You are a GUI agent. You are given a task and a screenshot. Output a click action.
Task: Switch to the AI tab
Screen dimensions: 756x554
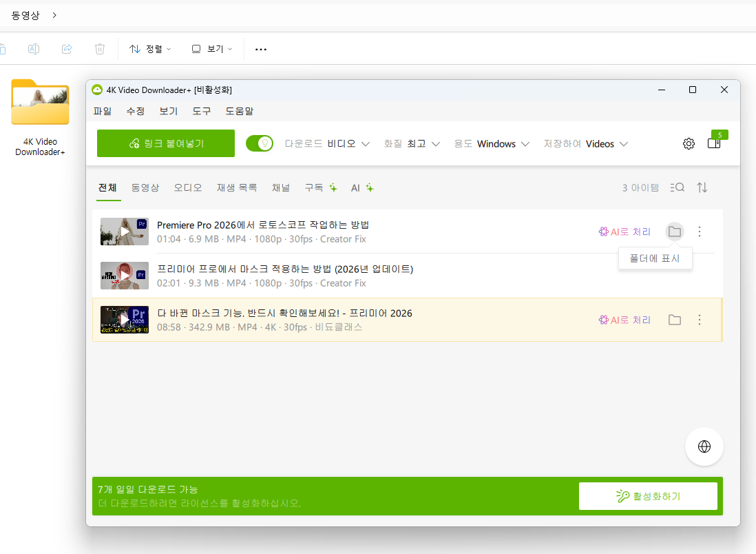[363, 187]
